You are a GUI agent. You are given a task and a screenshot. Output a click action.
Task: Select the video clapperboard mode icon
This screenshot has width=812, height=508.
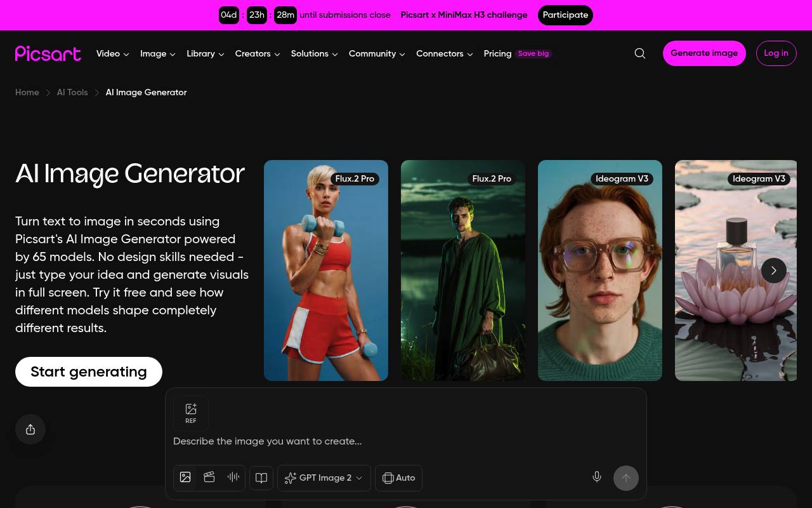209,477
